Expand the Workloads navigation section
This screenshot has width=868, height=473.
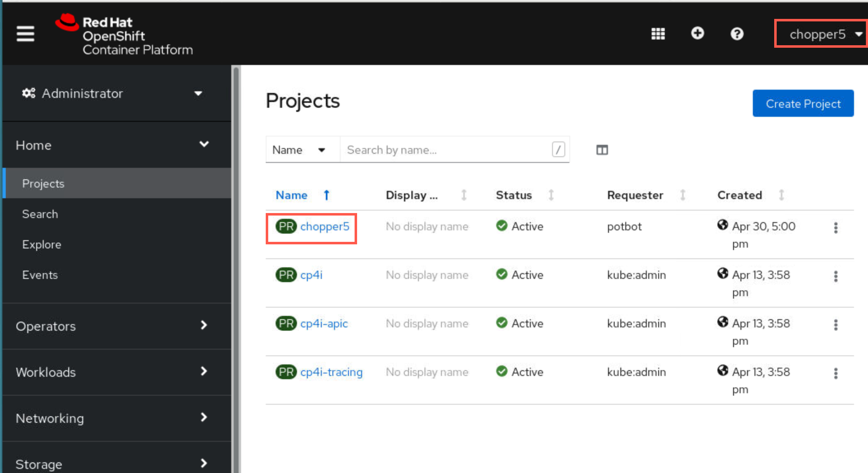(116, 372)
